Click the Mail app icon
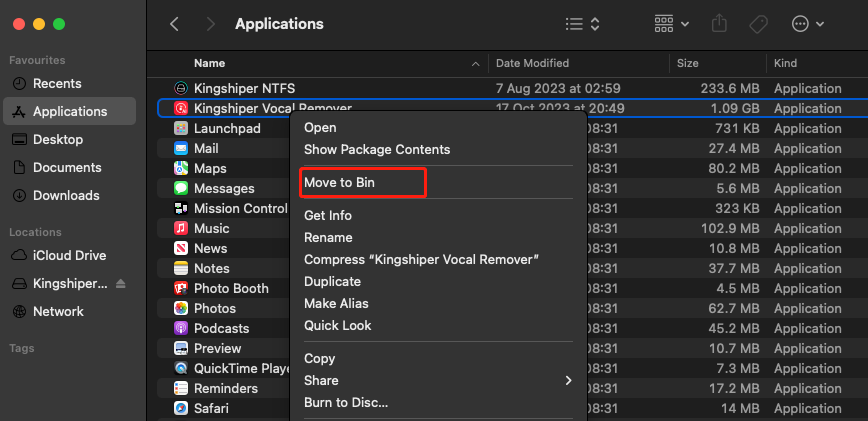 click(x=180, y=148)
